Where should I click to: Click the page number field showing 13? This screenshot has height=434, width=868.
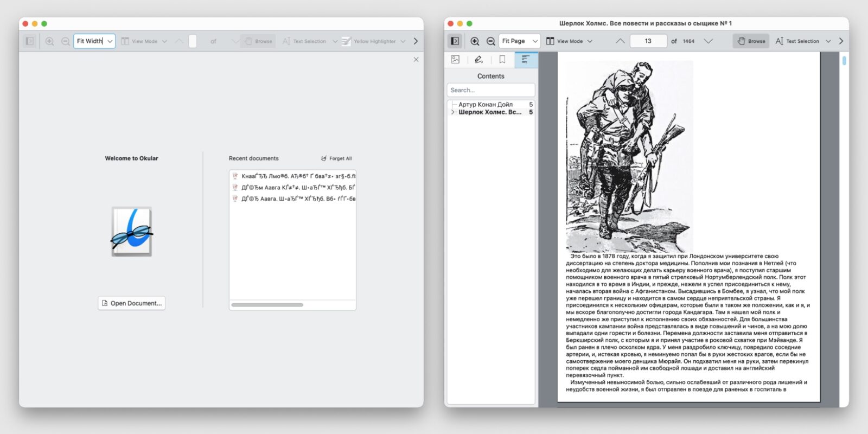tap(648, 41)
